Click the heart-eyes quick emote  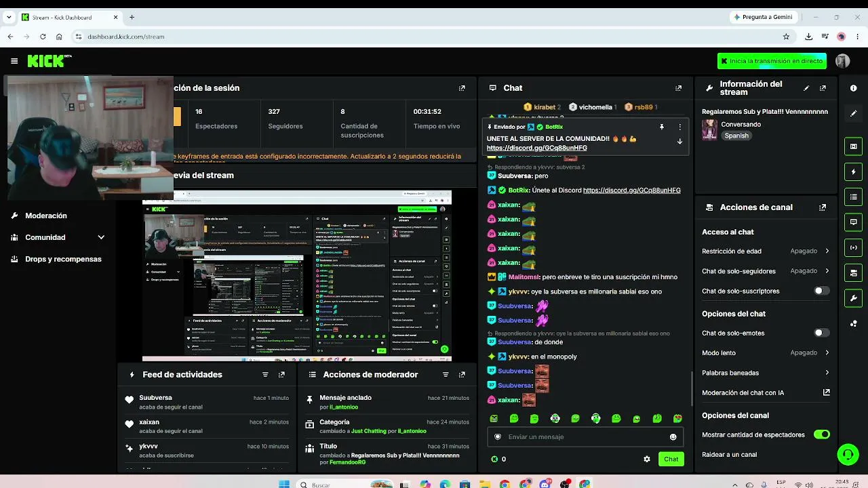(x=677, y=419)
